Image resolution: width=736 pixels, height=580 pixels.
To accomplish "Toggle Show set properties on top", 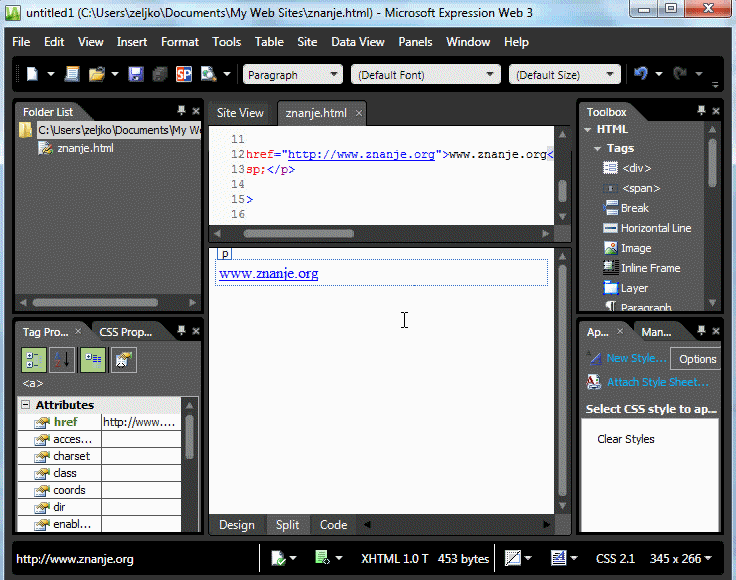I will (93, 360).
